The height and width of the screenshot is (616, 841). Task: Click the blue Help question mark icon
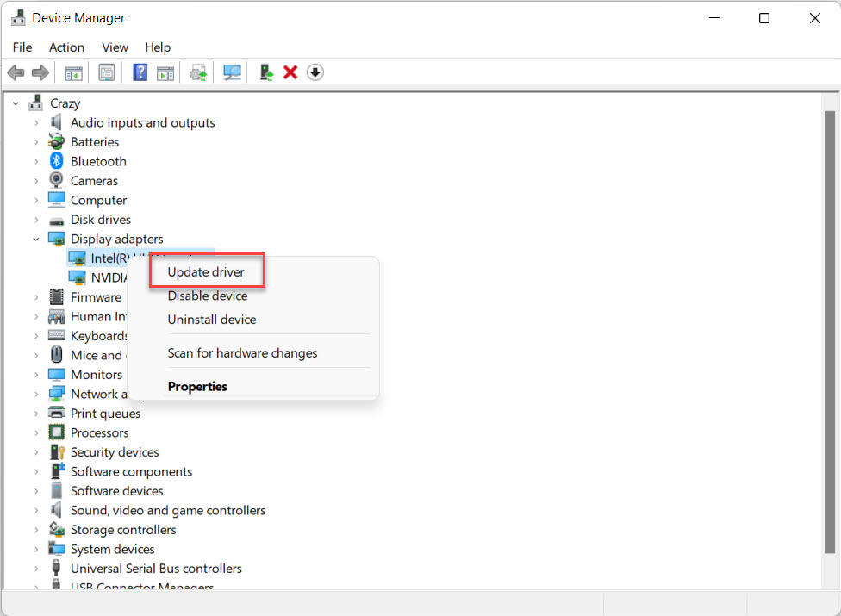click(140, 73)
